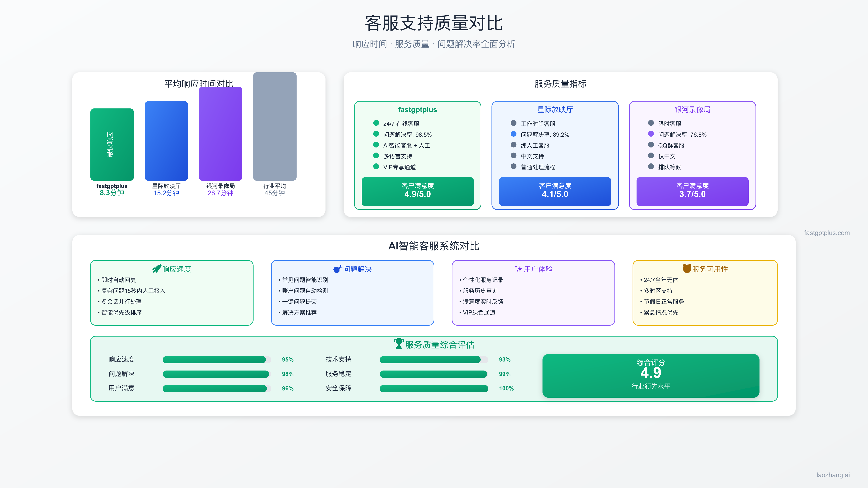The image size is (868, 488).
Task: Click the 一键问题提交 bullet
Action: point(297,301)
